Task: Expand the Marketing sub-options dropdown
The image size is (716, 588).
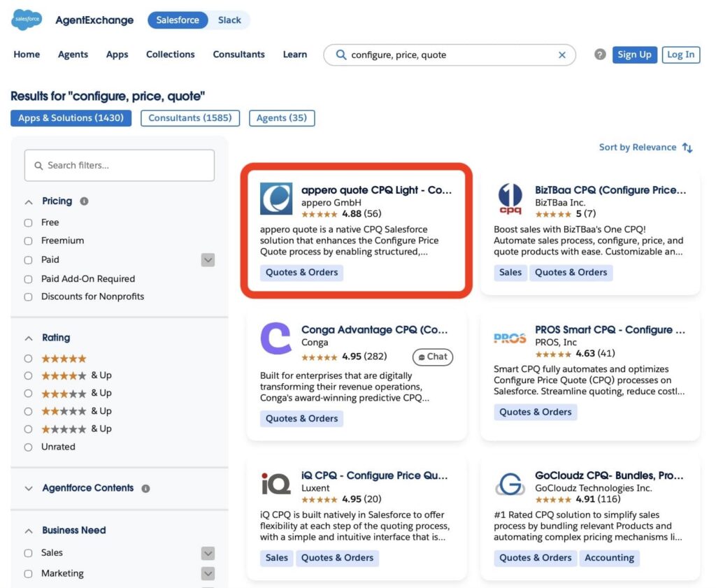Action: [208, 573]
